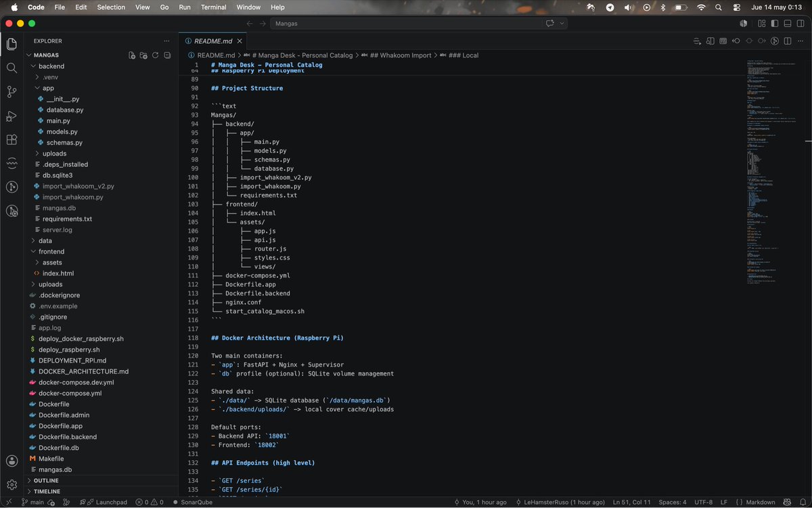Open the Accounts menu icon
Image resolution: width=812 pixels, height=508 pixels.
click(12, 461)
